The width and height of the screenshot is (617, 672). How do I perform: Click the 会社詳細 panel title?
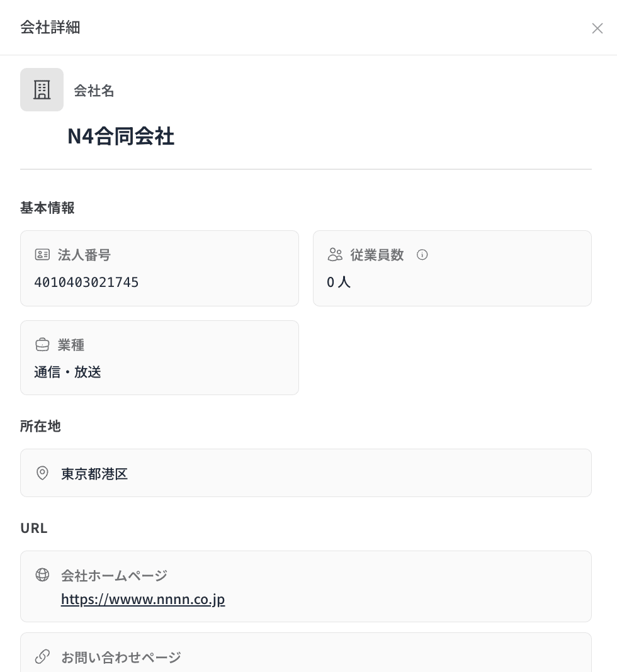coord(50,28)
